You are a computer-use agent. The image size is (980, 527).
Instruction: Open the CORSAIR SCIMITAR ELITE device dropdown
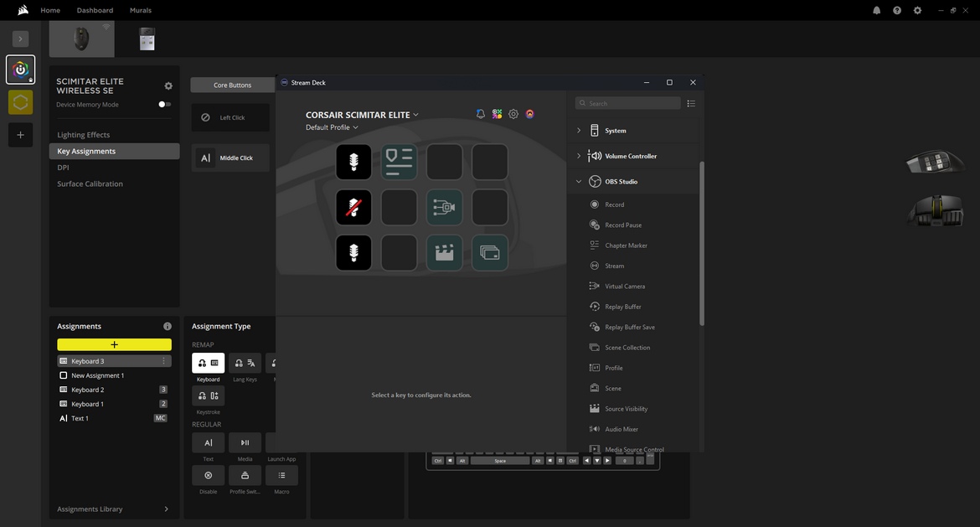coord(362,115)
